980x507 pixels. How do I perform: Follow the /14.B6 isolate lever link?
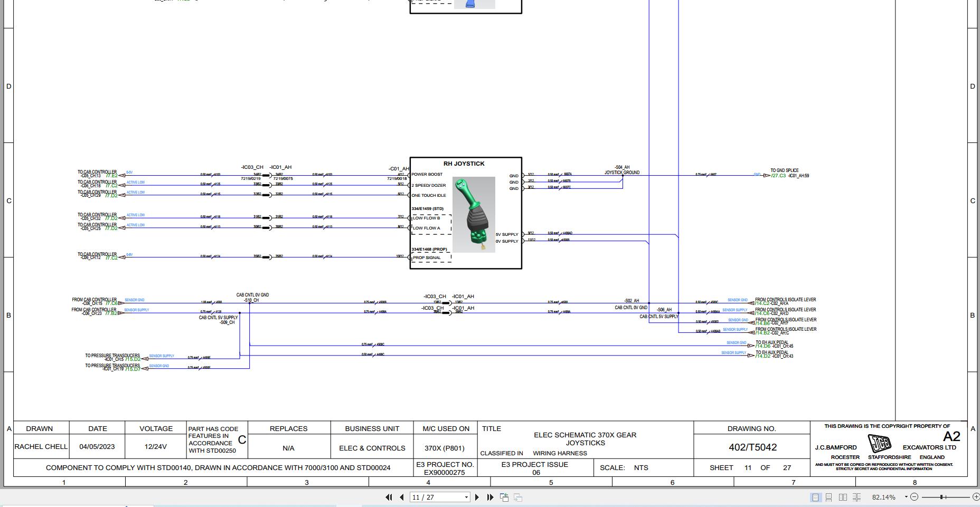coord(762,323)
